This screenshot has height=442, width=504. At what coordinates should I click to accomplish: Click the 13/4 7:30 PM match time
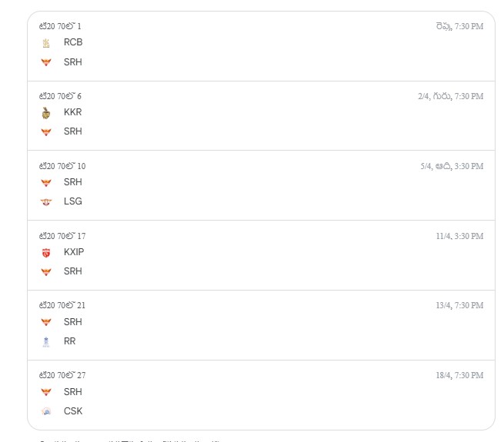(459, 306)
